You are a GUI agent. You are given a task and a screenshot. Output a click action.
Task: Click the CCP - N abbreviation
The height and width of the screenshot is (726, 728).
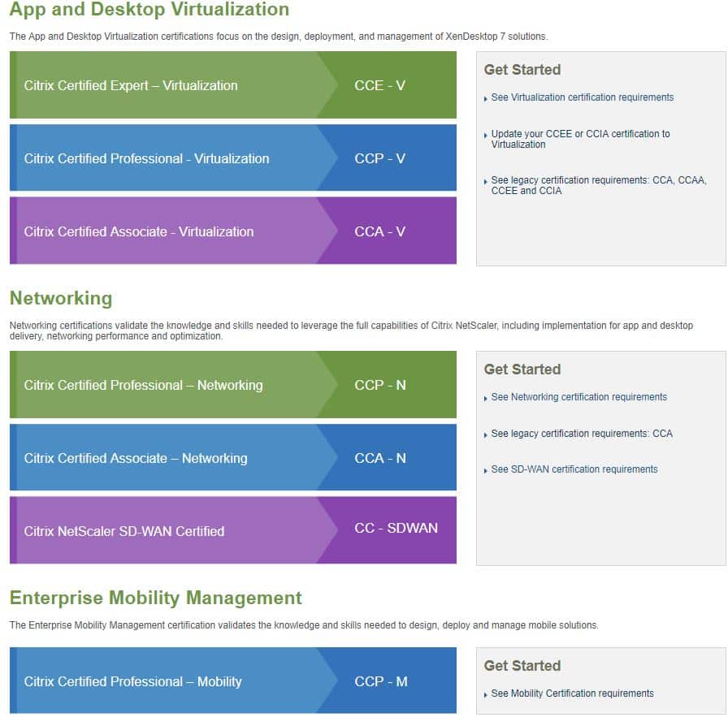point(380,385)
